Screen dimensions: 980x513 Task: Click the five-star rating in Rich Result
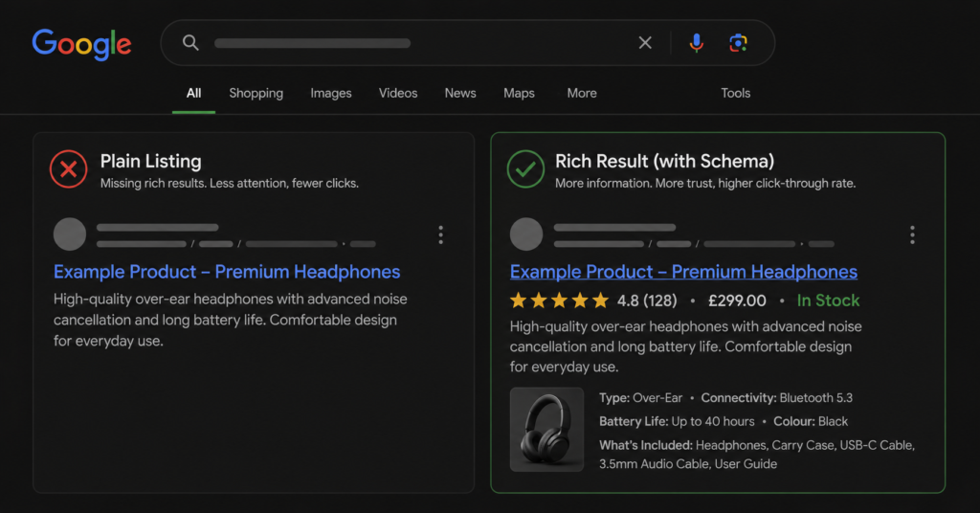[x=559, y=301]
